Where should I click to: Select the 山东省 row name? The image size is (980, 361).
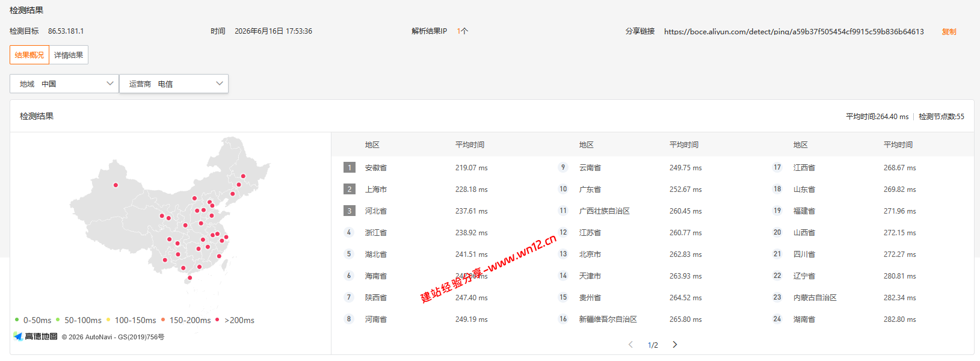(804, 190)
